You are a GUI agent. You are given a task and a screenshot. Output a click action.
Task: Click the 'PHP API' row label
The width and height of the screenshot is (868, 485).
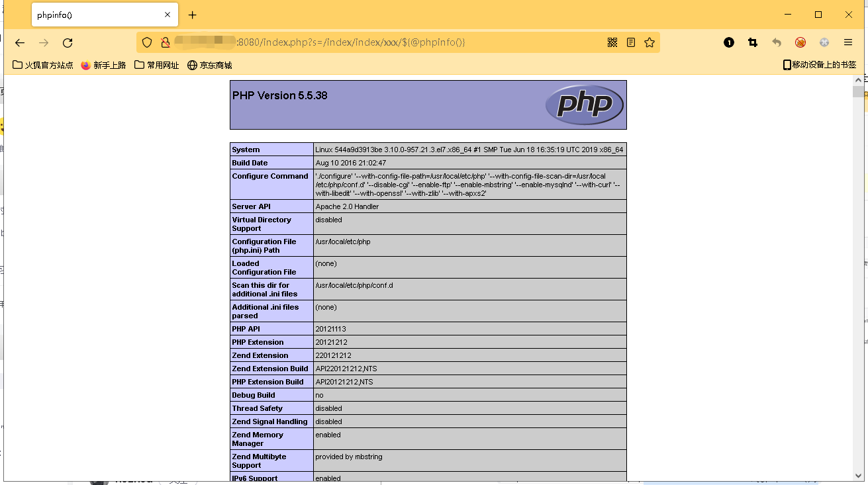tap(246, 329)
